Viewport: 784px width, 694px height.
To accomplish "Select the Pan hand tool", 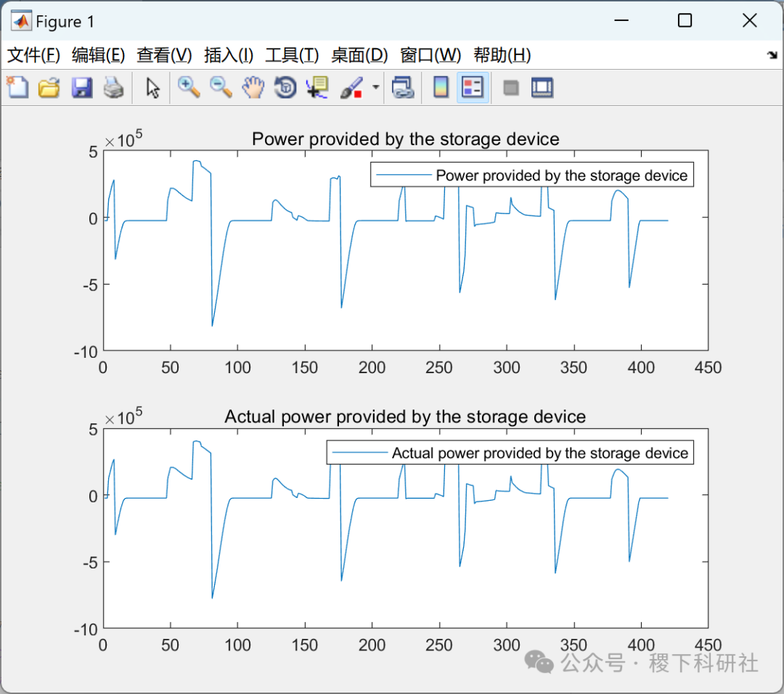I will coord(253,88).
